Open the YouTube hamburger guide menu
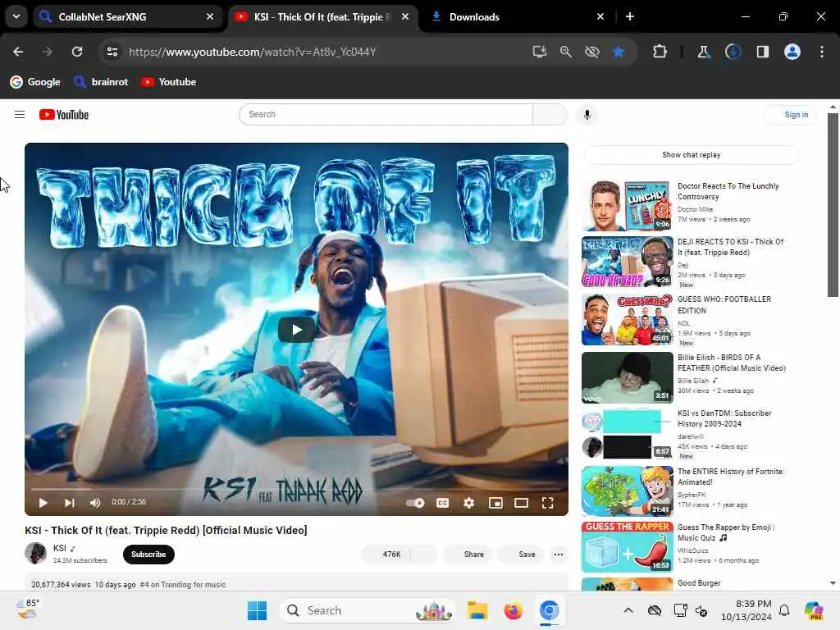Image resolution: width=840 pixels, height=630 pixels. coord(20,115)
